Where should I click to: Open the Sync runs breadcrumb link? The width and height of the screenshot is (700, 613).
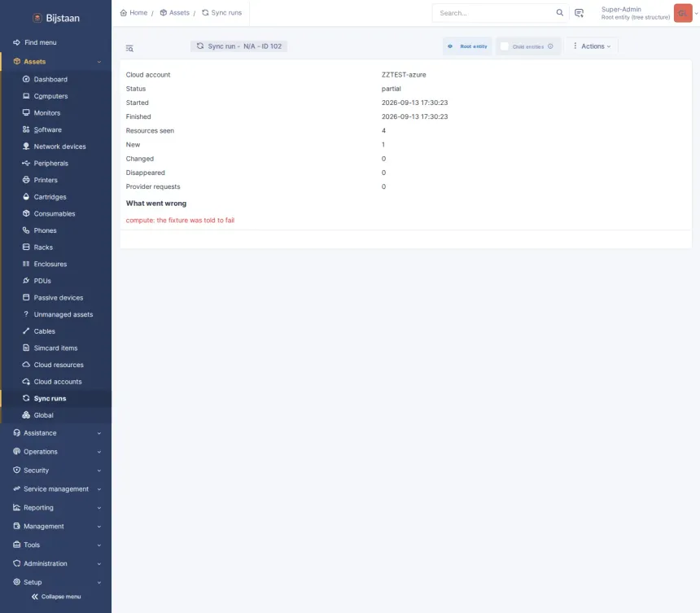(x=222, y=12)
